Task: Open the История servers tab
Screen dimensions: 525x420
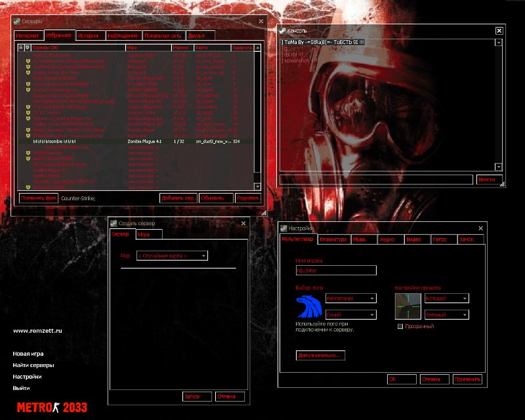Action: [x=87, y=35]
